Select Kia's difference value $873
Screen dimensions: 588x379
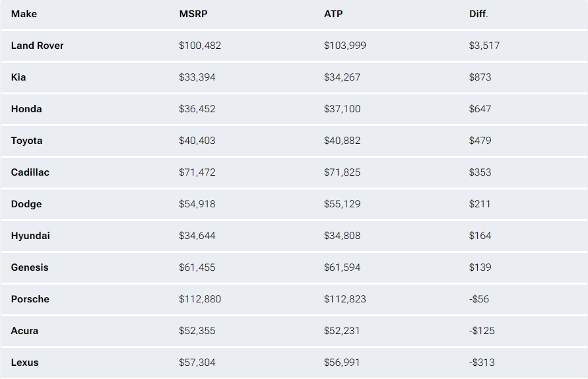[x=480, y=77]
